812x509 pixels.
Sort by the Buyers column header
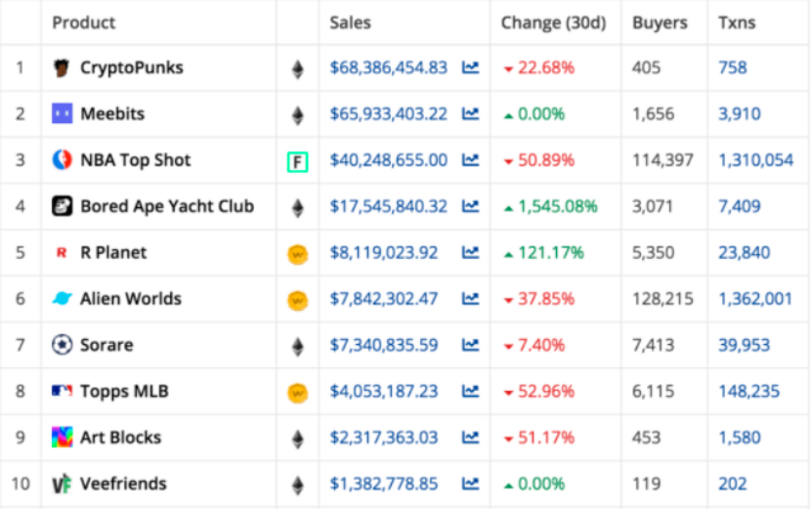coord(660,22)
